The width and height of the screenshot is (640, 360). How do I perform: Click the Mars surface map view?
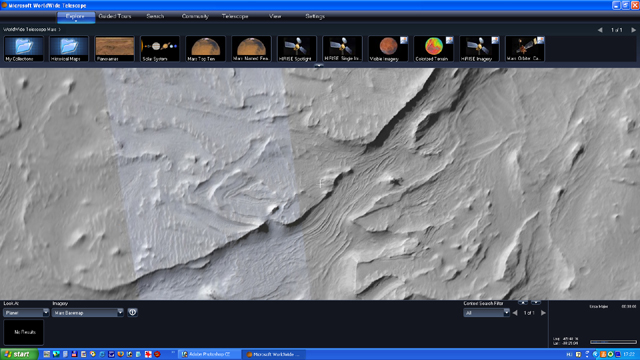tap(320, 184)
